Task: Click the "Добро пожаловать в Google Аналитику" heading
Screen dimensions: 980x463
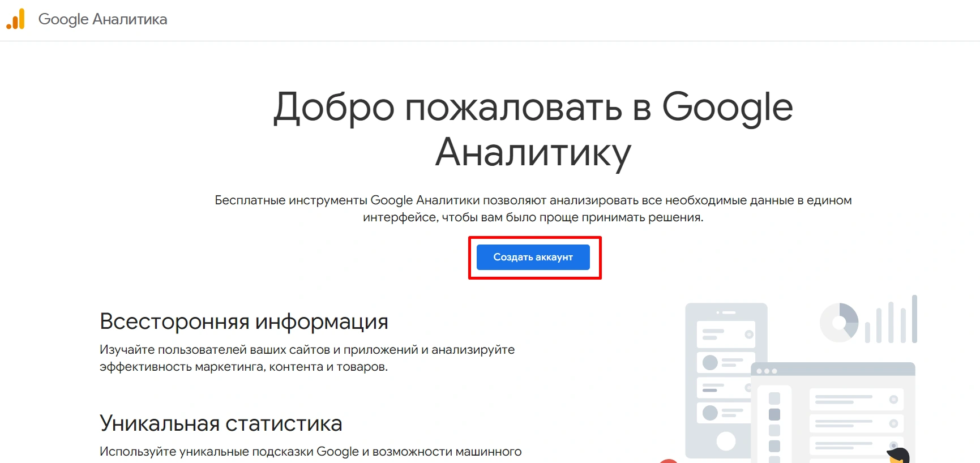Action: tap(533, 129)
